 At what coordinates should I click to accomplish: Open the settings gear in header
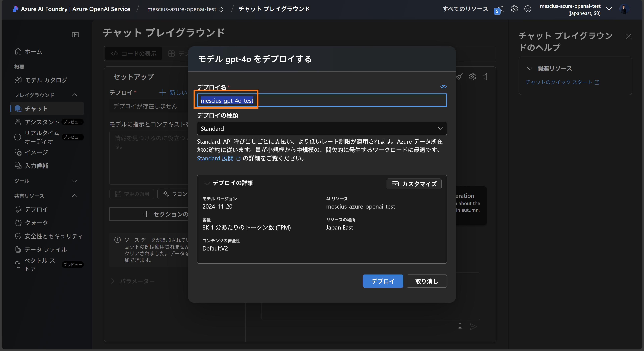[514, 9]
